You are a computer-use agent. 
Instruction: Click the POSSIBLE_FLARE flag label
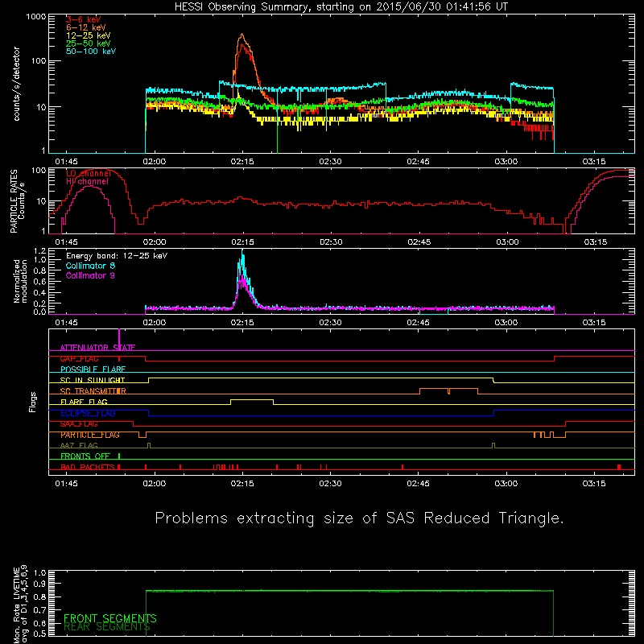click(93, 369)
